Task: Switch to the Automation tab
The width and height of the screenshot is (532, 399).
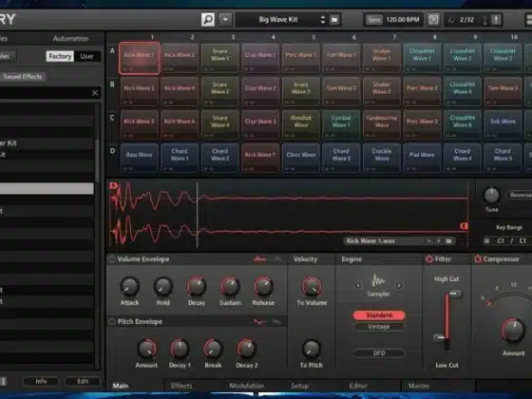Action: 70,39
